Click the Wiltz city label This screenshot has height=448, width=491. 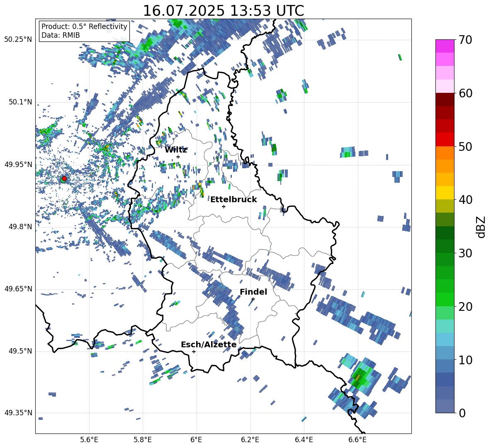(x=176, y=150)
